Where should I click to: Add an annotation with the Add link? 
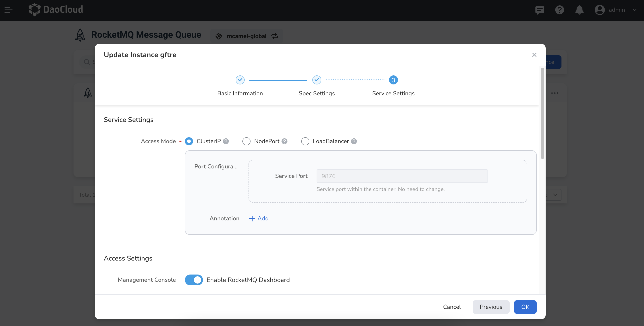[x=259, y=218]
